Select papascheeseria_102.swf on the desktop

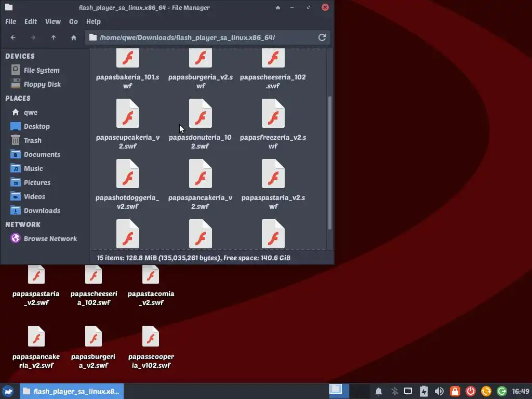click(x=94, y=274)
